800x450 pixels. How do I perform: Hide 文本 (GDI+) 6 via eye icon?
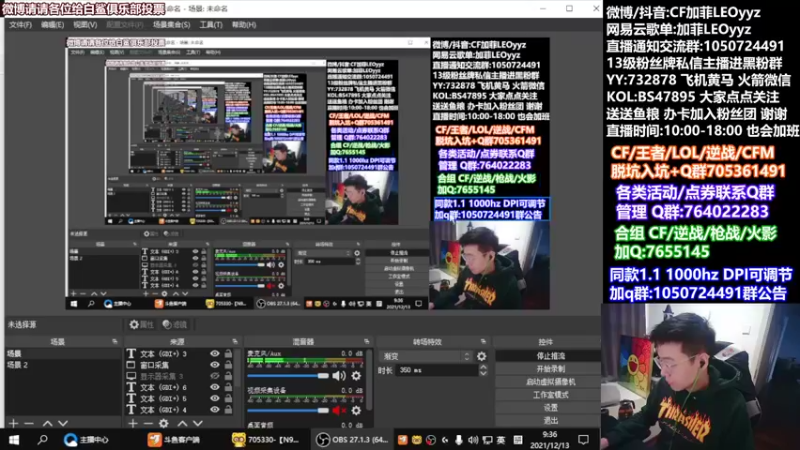[x=215, y=387]
